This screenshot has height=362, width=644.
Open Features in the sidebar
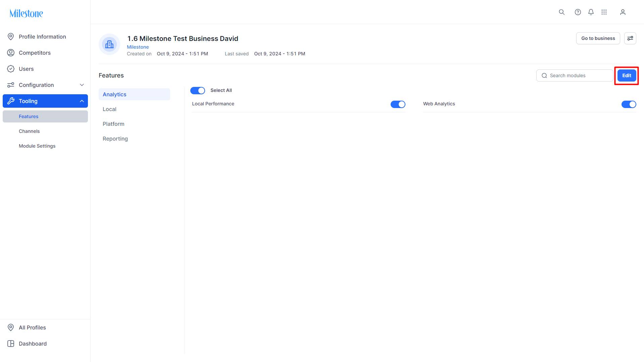(x=45, y=116)
